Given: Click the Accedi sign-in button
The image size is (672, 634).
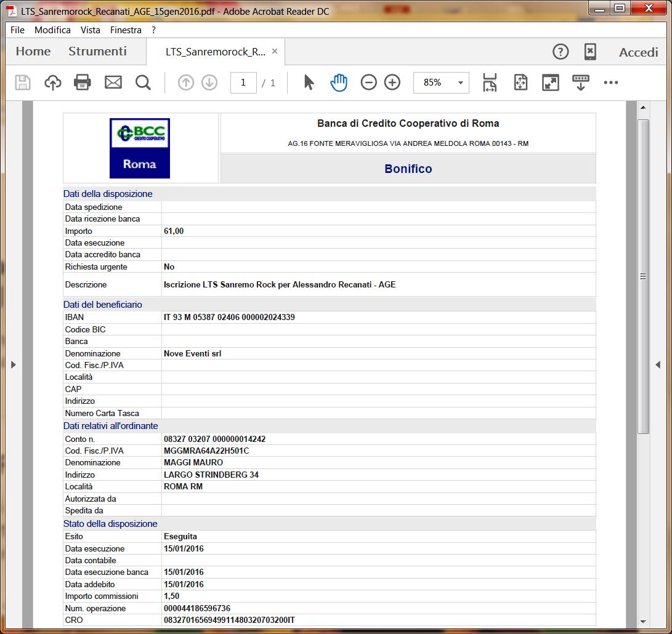Looking at the screenshot, I should click(639, 52).
